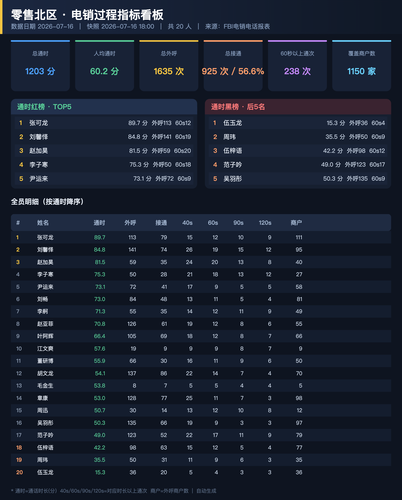Click the 零售北区 · 电销过程指标看板 title
The image size is (402, 500).
tap(87, 15)
